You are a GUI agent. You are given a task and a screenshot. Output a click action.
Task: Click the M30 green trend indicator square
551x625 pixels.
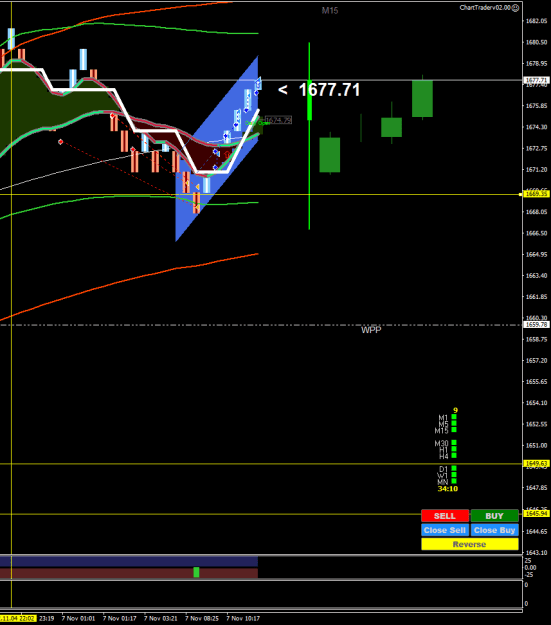tap(454, 443)
